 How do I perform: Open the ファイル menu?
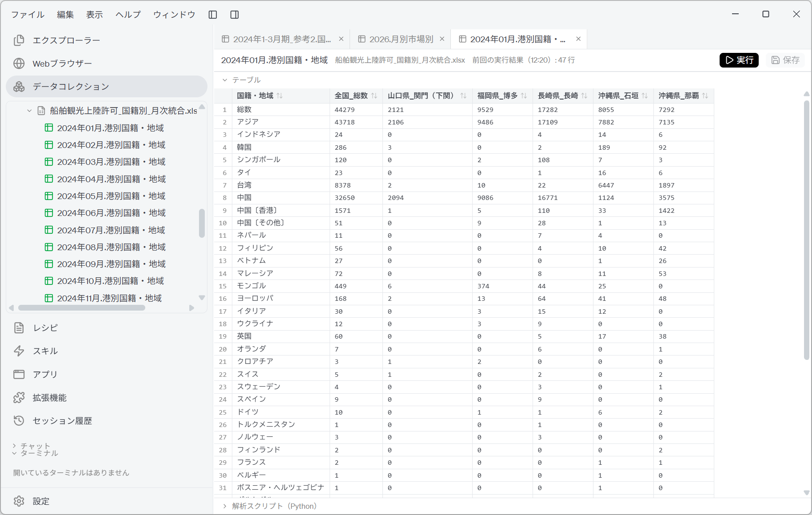pos(28,15)
